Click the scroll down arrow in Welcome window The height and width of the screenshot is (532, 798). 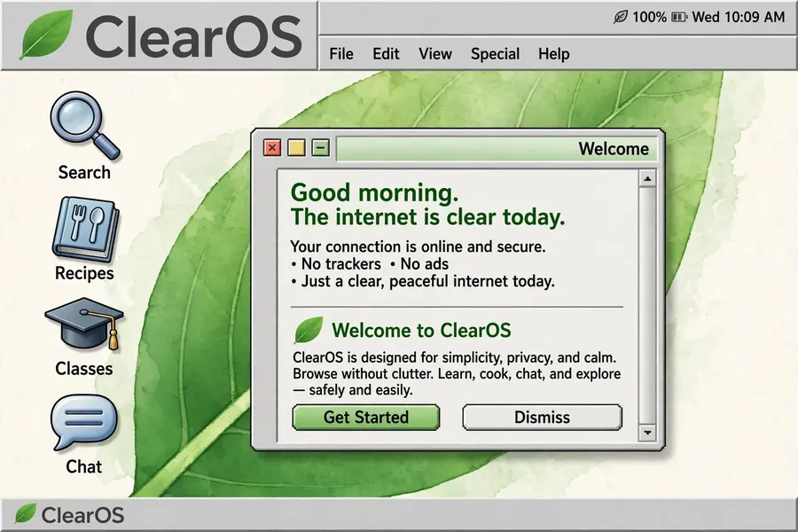[x=647, y=433]
